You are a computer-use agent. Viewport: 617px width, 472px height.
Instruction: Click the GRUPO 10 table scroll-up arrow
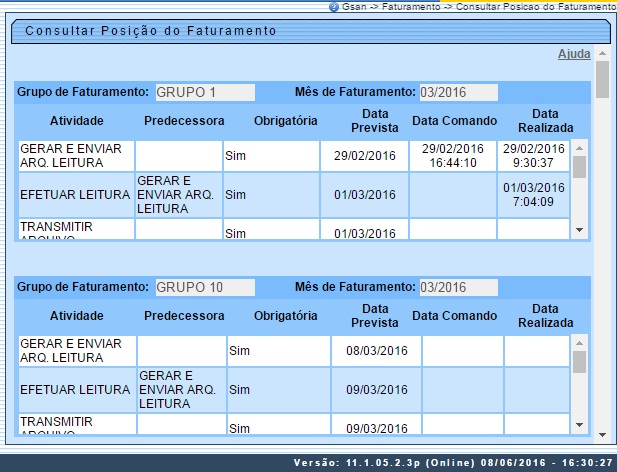pos(579,343)
